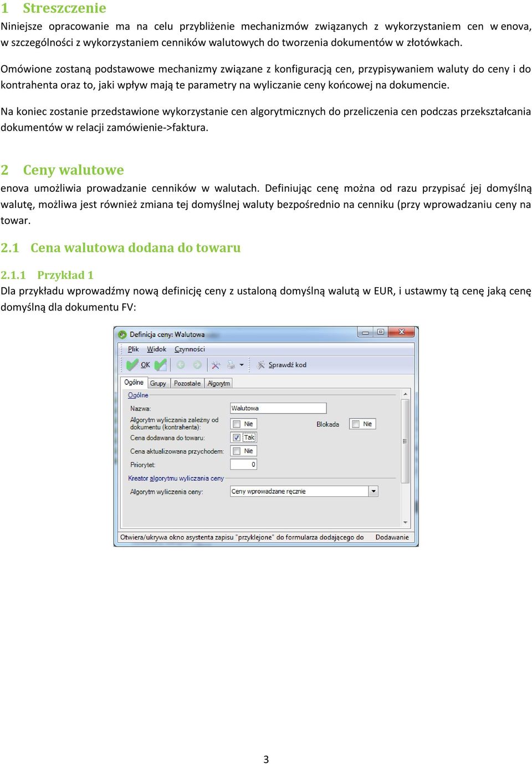Click the tools wrench icon in toolbar
The height and width of the screenshot is (764, 532).
click(x=216, y=365)
